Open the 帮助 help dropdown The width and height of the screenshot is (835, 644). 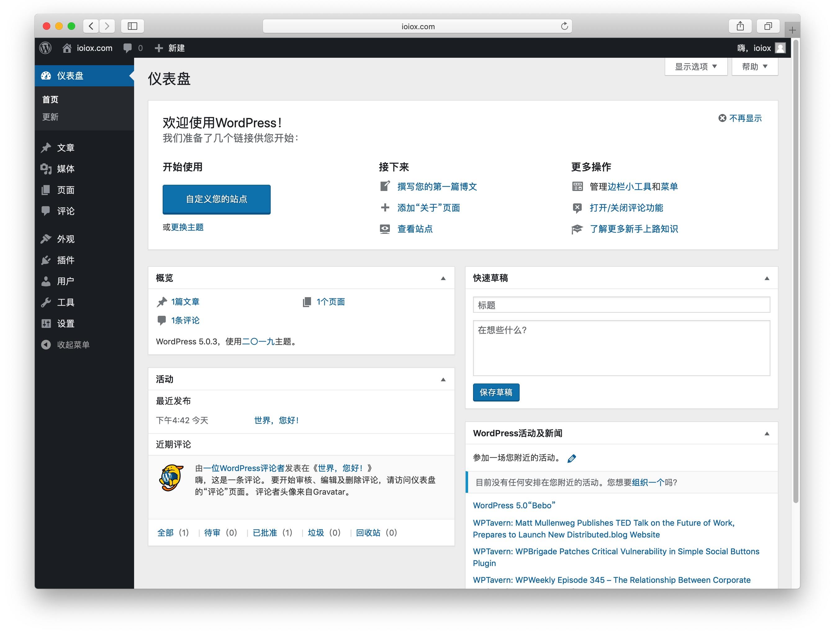click(x=754, y=66)
